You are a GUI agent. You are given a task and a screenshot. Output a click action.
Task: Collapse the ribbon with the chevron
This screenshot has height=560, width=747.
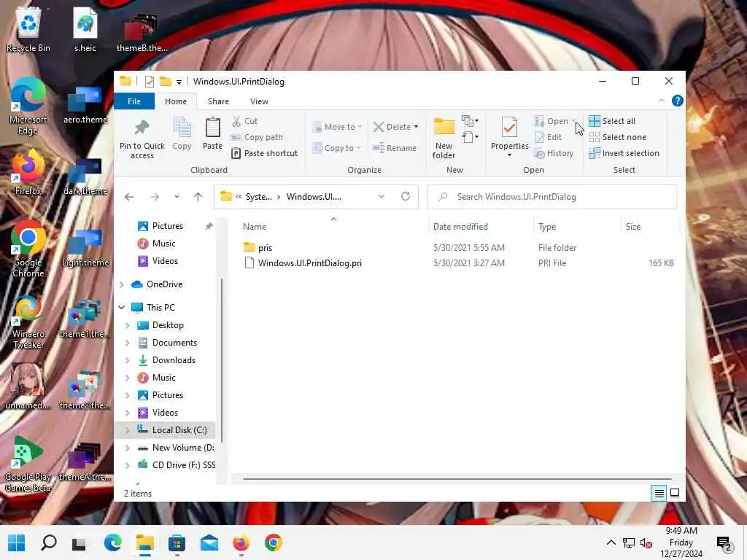pos(661,101)
